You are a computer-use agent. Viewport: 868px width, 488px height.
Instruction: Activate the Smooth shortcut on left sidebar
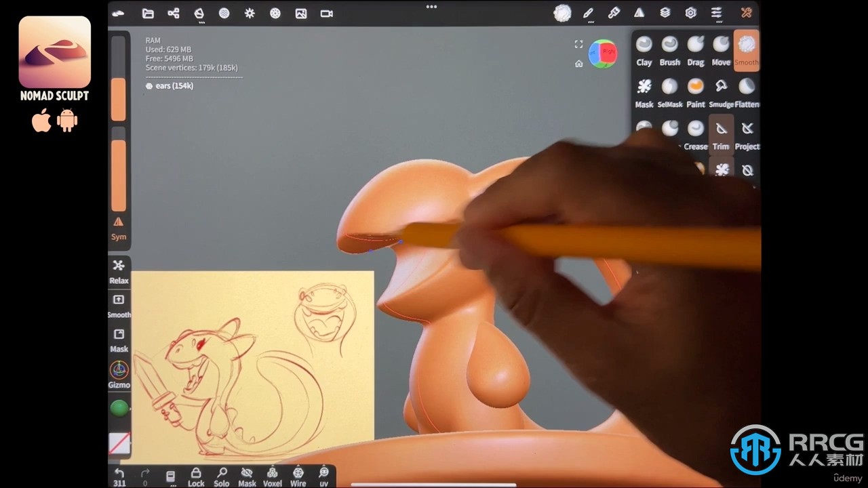[x=119, y=306]
